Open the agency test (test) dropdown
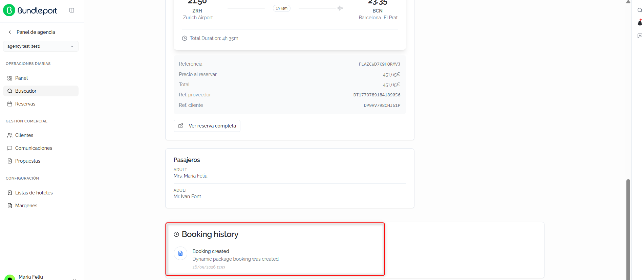 pyautogui.click(x=41, y=46)
